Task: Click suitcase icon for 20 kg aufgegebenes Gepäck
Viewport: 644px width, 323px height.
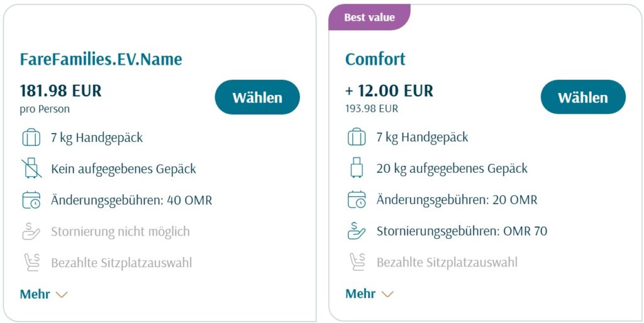Action: [x=357, y=168]
